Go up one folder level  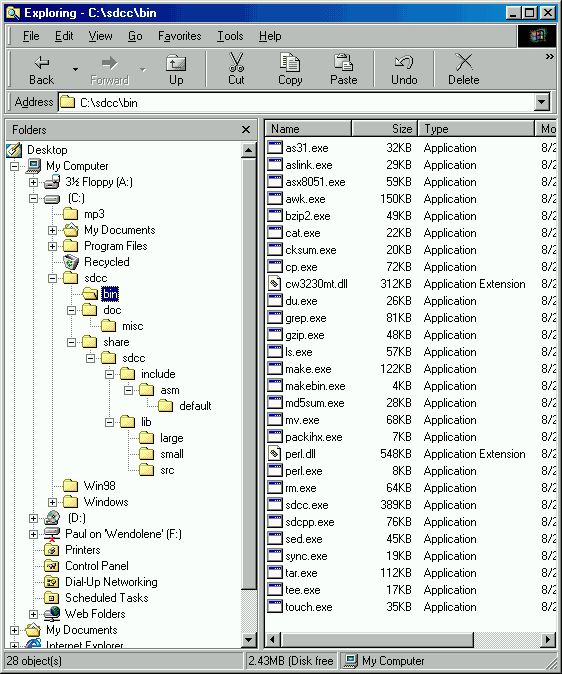point(176,70)
